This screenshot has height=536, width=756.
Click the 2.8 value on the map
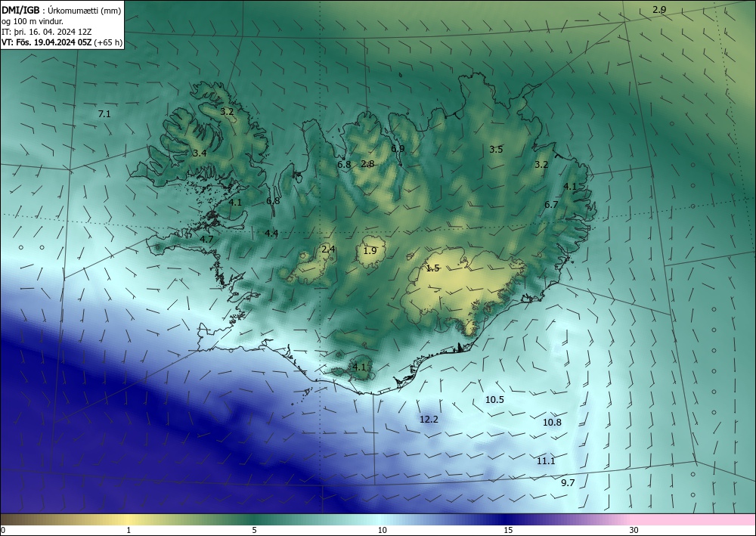367,164
